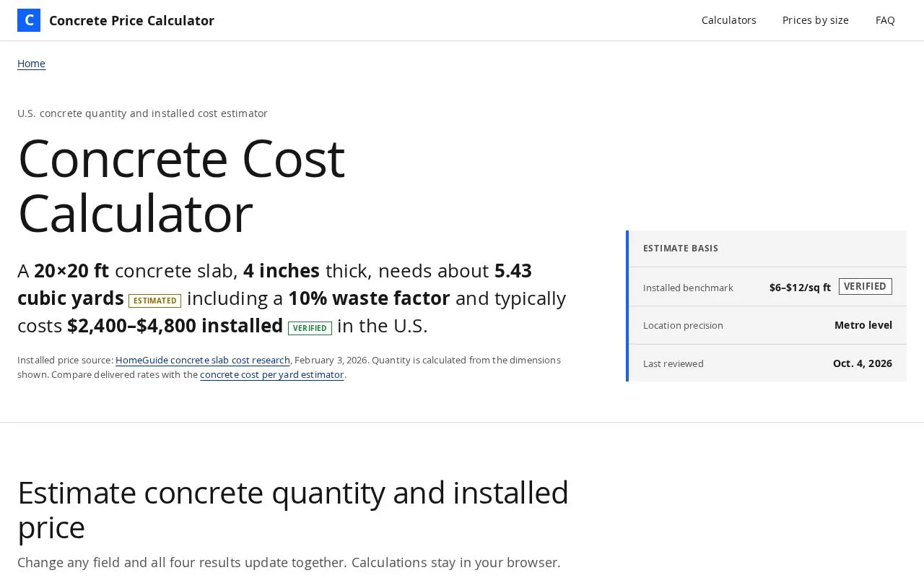This screenshot has height=578, width=924.
Task: Click the Installed benchmark label
Action: 688,288
